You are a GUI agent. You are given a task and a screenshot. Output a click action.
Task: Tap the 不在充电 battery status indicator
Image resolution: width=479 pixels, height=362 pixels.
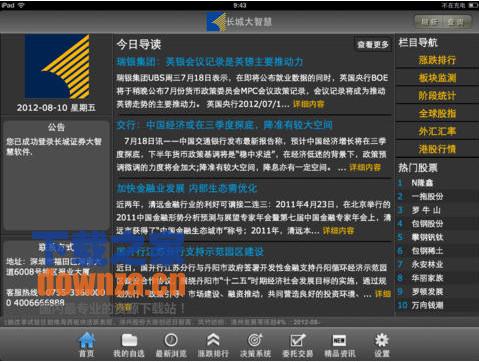click(460, 5)
